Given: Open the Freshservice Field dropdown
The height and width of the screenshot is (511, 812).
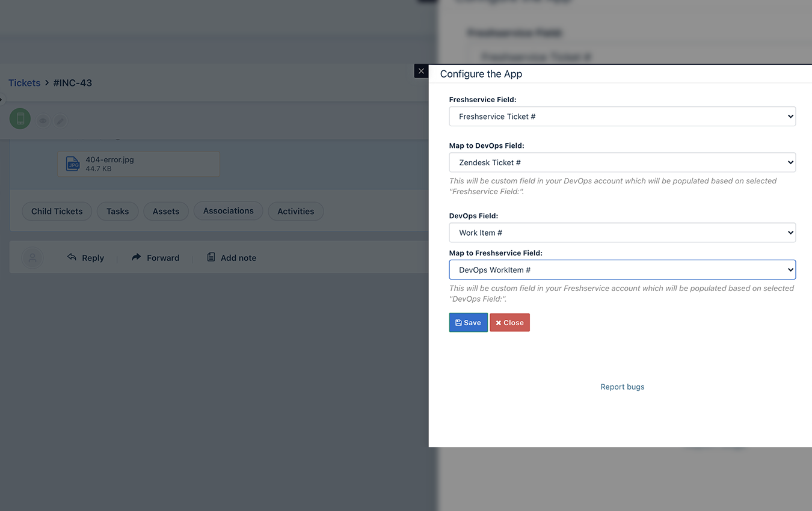Looking at the screenshot, I should [622, 117].
